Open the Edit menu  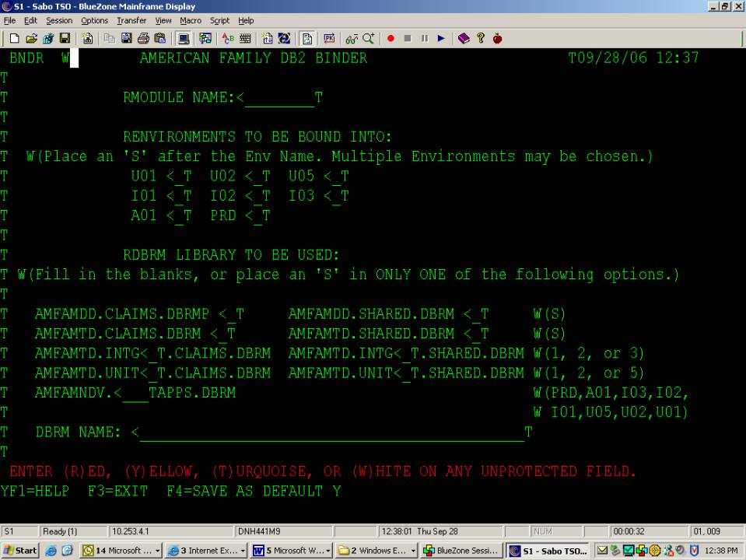tap(30, 20)
